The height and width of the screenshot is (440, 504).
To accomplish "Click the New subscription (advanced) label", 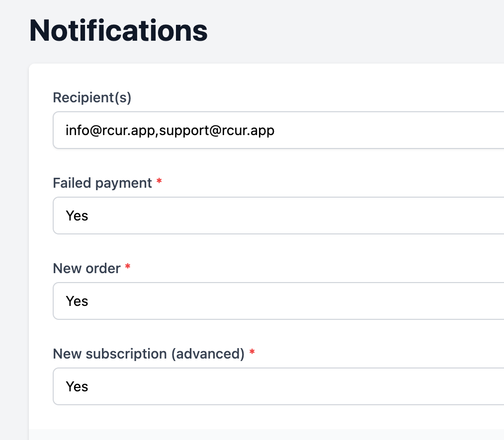I will 149,354.
